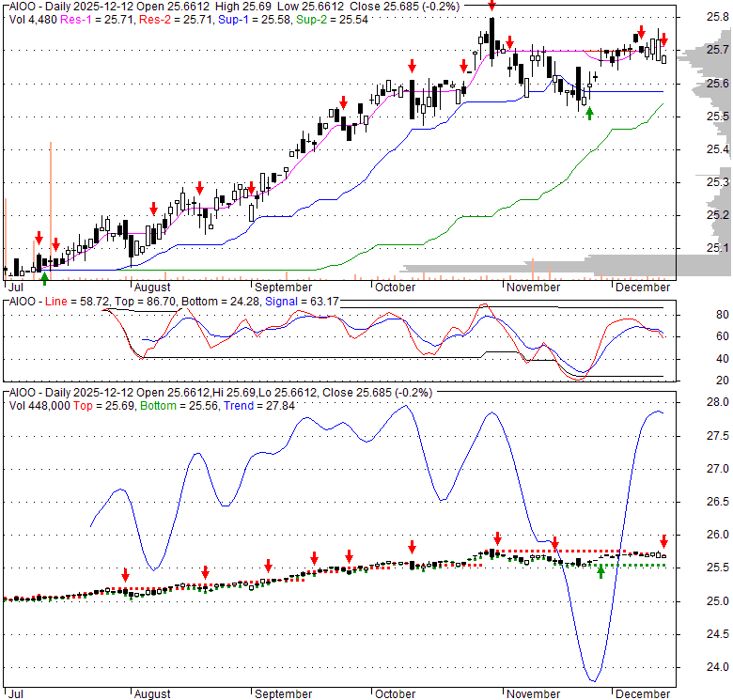Select the September label on the bottom chart axis
Screen dimensions: 733x700
pyautogui.click(x=283, y=693)
